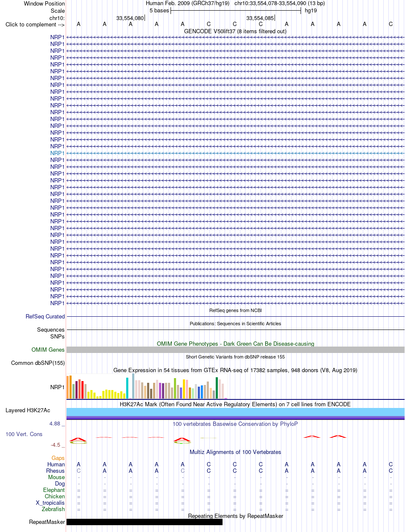Click the '4.88 _' PhyloP upper scale value

pos(57,424)
